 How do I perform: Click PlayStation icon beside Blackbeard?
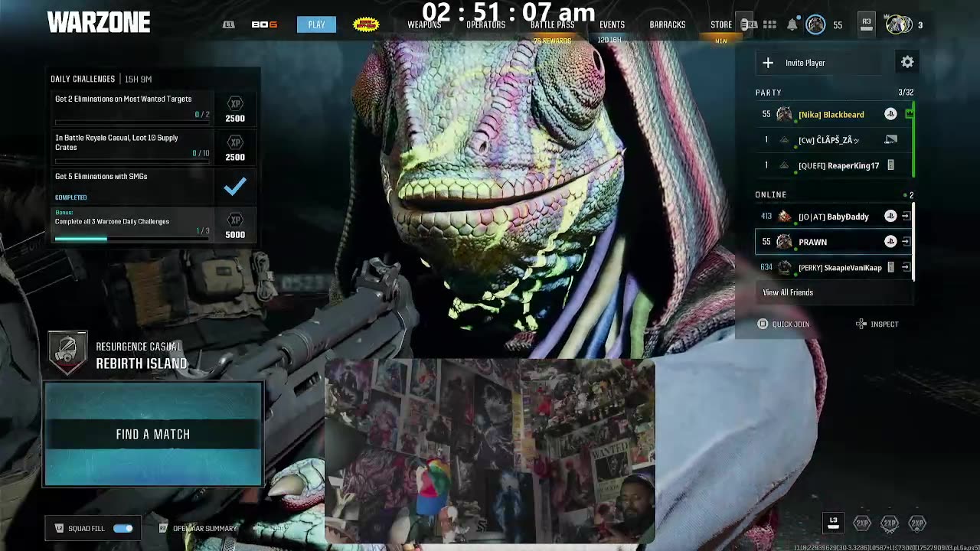[890, 114]
